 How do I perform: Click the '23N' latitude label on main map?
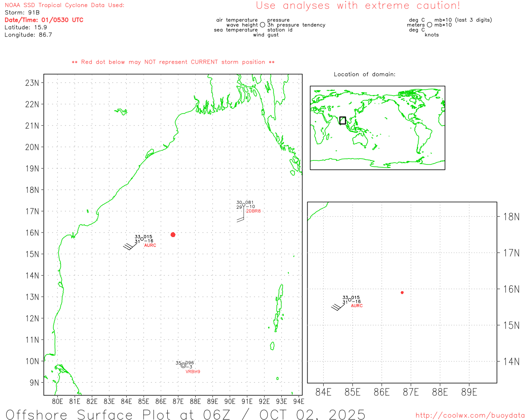pyautogui.click(x=32, y=83)
